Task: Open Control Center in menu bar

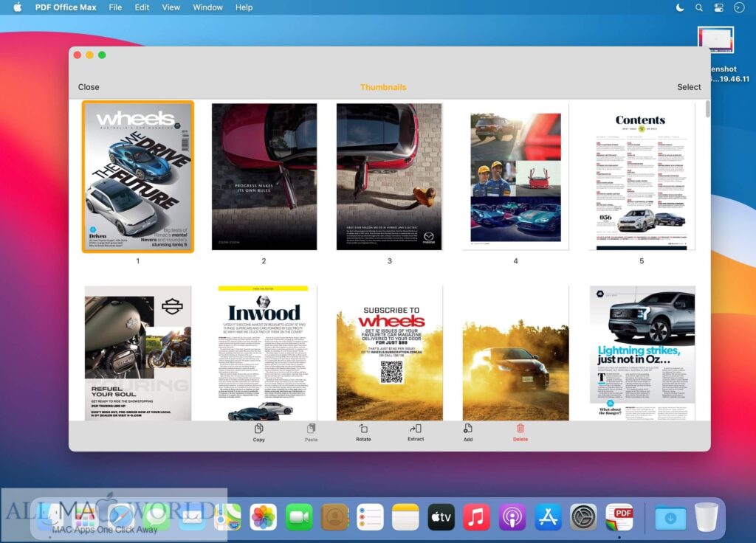Action: click(x=718, y=7)
